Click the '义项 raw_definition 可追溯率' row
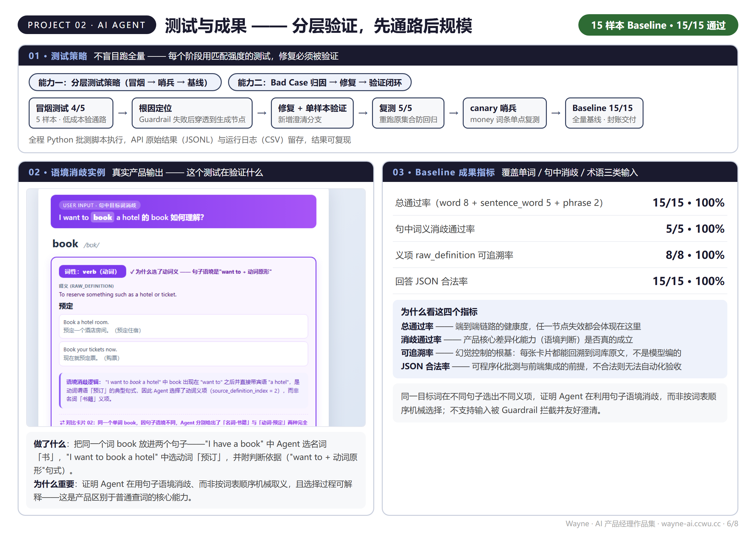 (559, 255)
